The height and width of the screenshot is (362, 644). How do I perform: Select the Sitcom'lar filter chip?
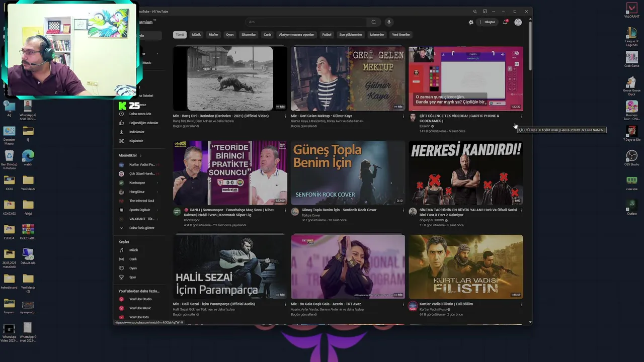click(x=249, y=35)
